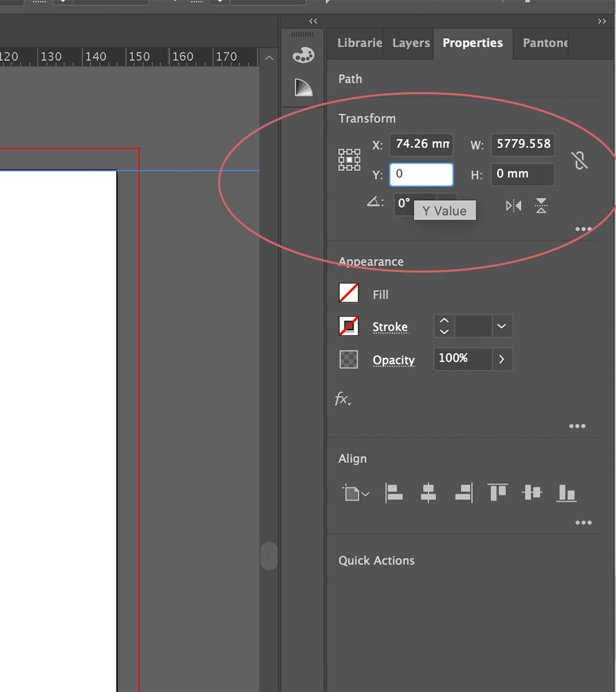Click the vertical scrollbar thumb
Screen dimensions: 616x692
tap(269, 556)
